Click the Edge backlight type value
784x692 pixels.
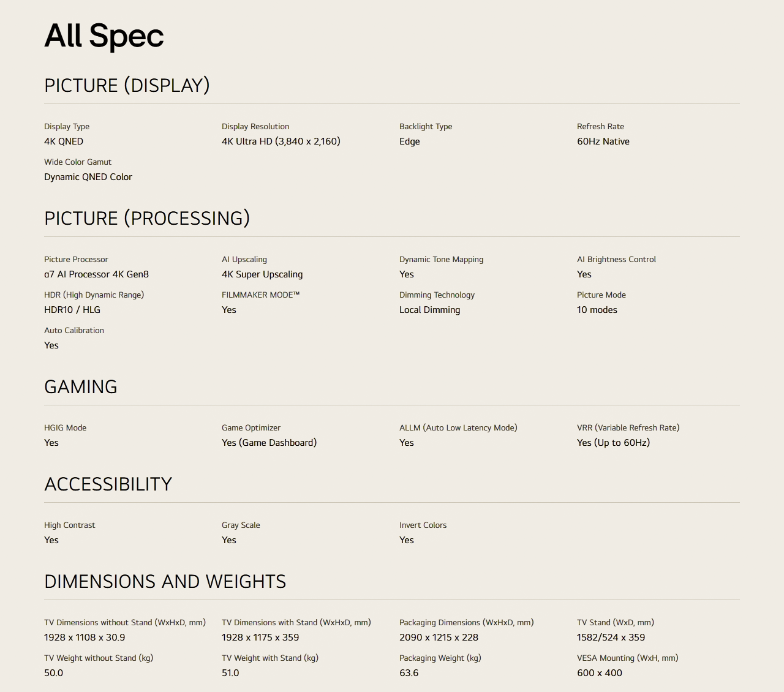(410, 141)
